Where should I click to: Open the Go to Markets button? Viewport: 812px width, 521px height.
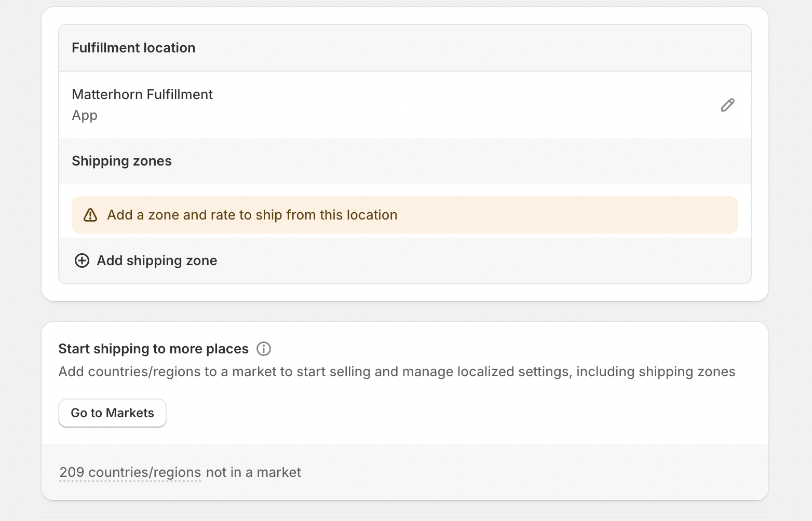(x=112, y=413)
